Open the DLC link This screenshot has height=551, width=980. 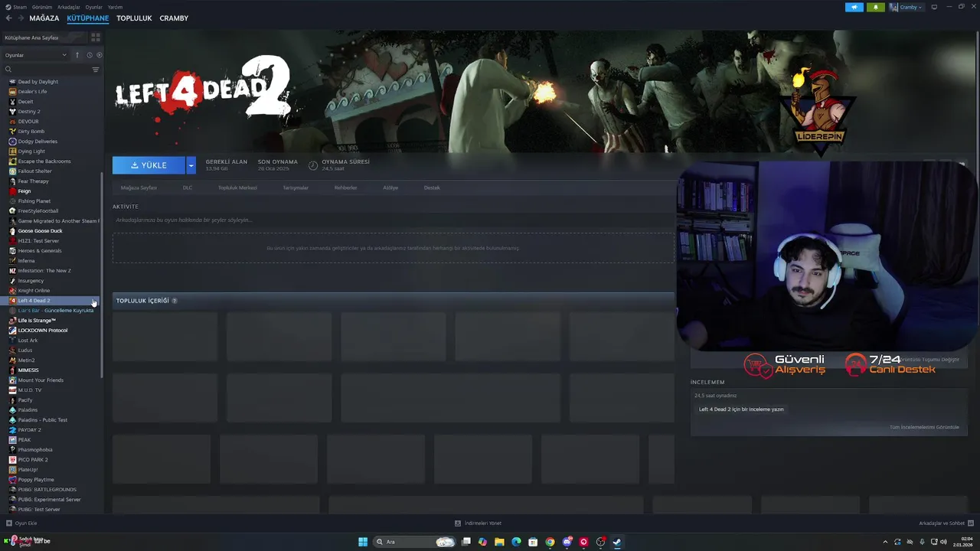point(188,187)
